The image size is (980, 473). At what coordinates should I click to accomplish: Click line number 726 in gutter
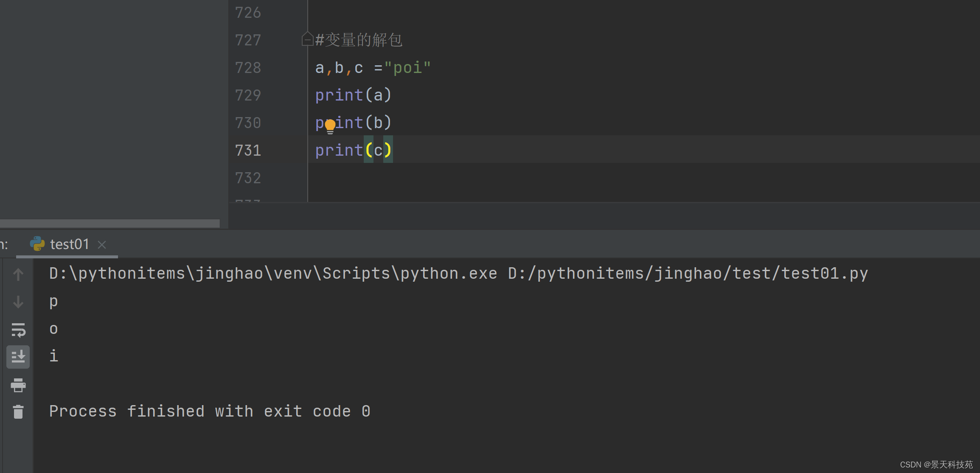pyautogui.click(x=248, y=13)
